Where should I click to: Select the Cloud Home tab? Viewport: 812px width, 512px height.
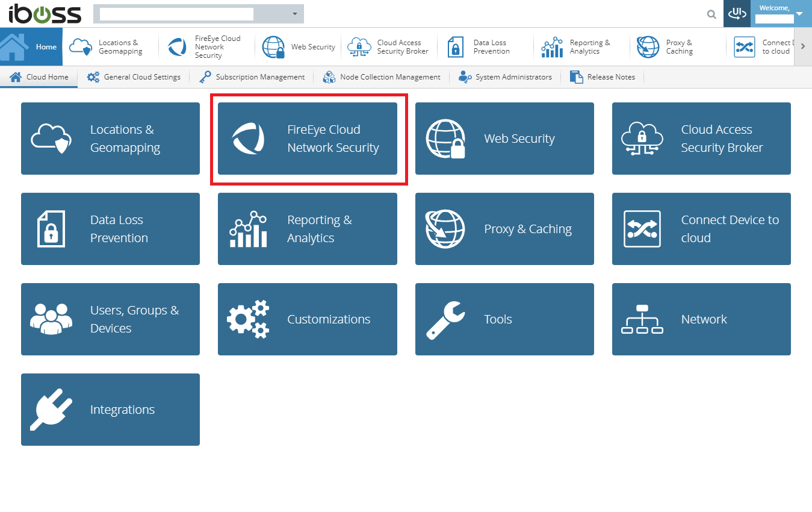[x=39, y=77]
